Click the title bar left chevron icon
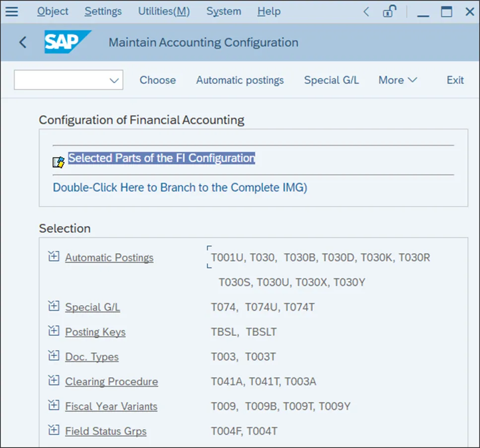 (x=366, y=11)
